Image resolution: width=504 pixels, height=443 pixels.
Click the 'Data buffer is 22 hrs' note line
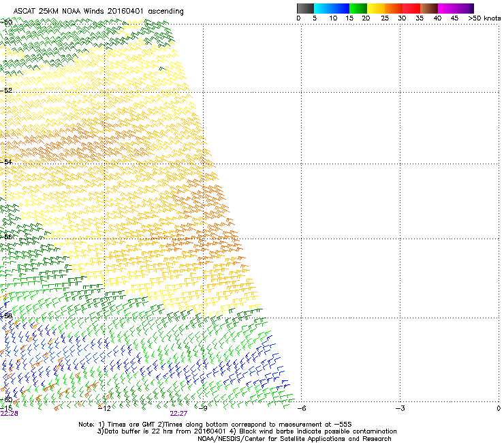click(247, 431)
